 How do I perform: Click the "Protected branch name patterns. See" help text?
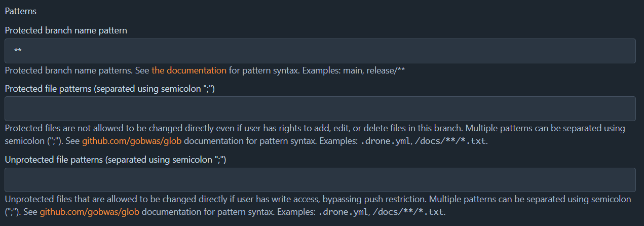click(x=77, y=70)
